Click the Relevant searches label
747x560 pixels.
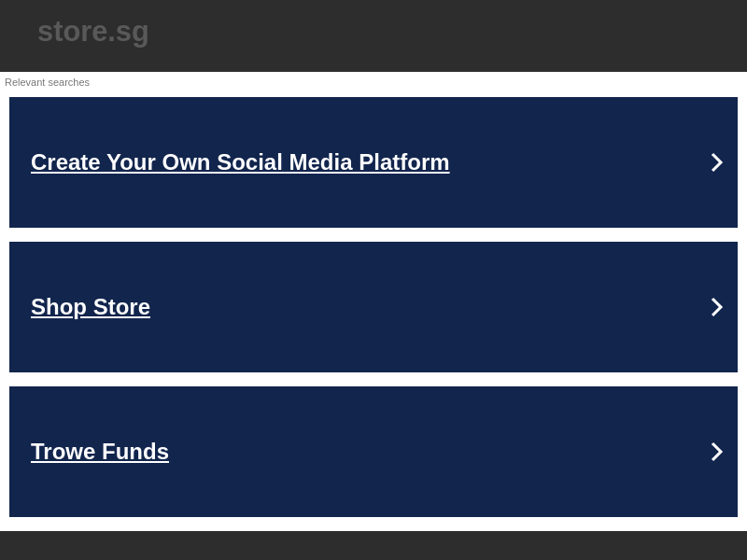[x=48, y=83]
